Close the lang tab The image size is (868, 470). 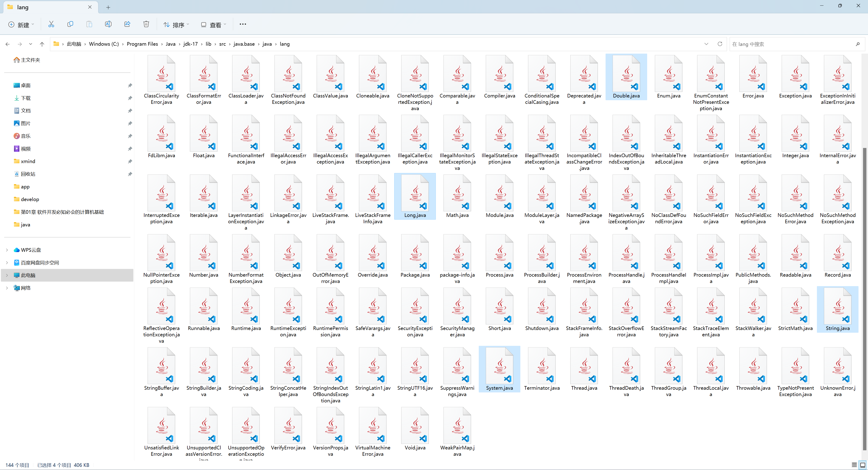[x=90, y=7]
